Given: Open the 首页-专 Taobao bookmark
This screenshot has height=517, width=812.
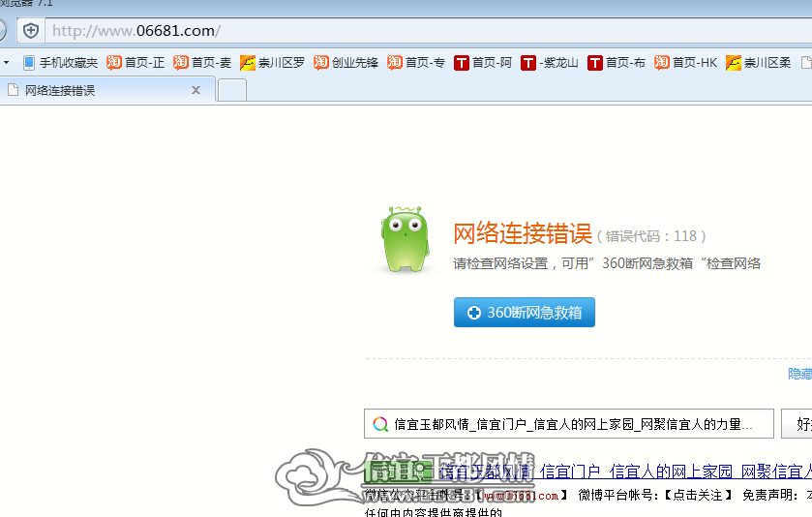Looking at the screenshot, I should pyautogui.click(x=416, y=63).
